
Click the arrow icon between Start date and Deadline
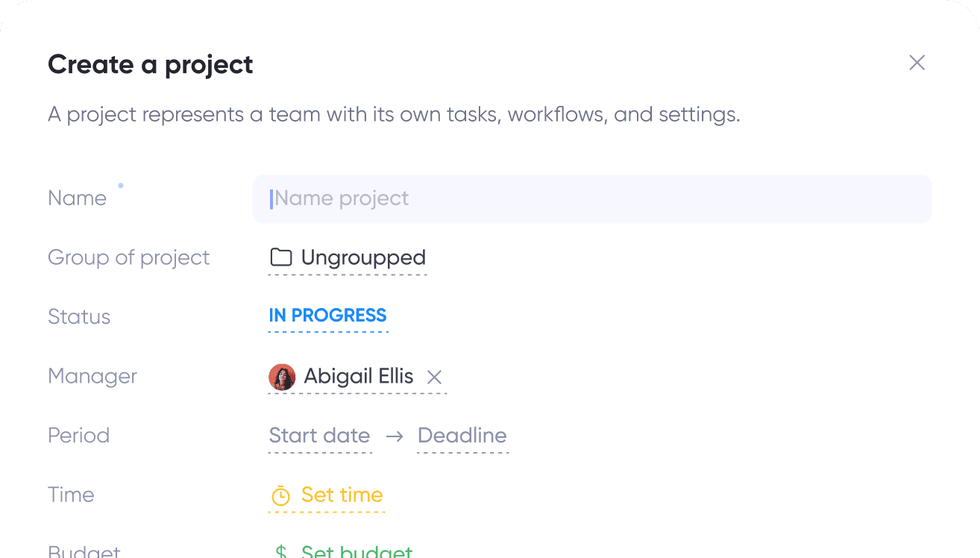point(394,436)
